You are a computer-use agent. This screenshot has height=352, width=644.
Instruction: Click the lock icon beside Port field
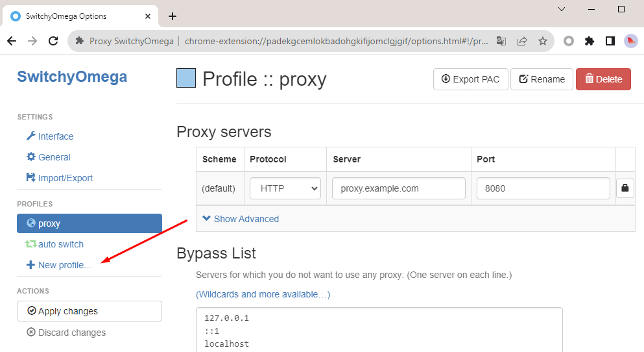pyautogui.click(x=625, y=188)
